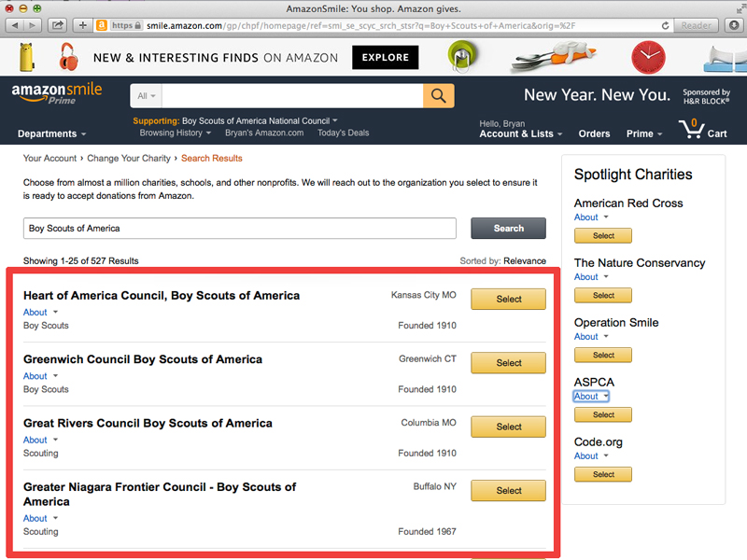Screen dimensions: 747x560
Task: Click the Safari Reader button
Action: click(x=696, y=25)
